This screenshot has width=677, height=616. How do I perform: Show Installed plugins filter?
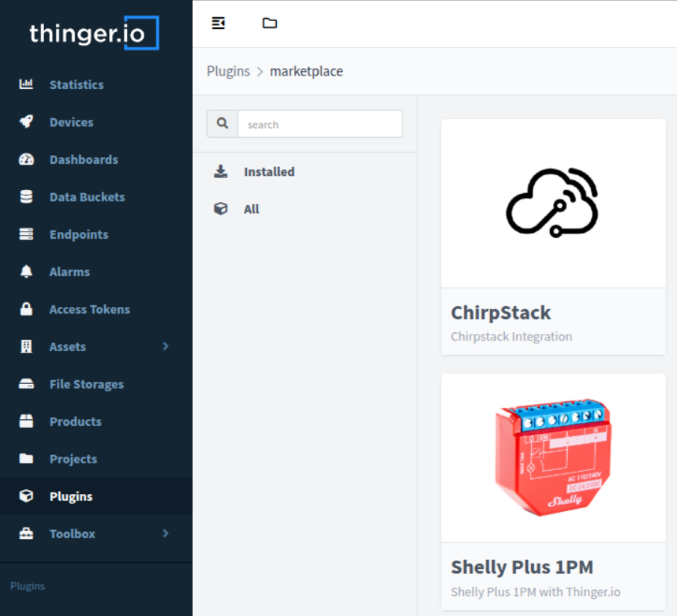(269, 171)
